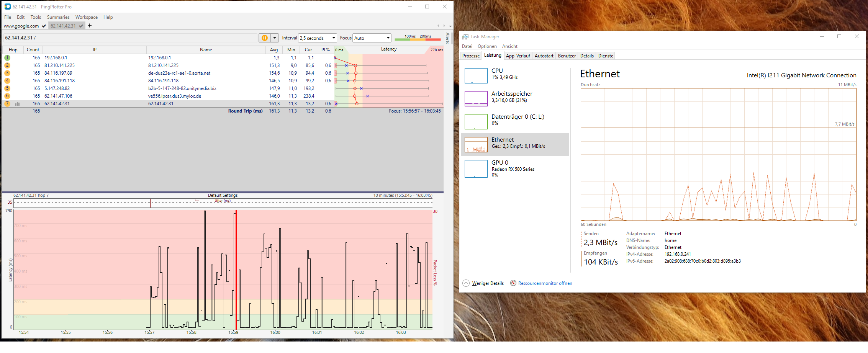Select the Leistung tab

[x=493, y=56]
